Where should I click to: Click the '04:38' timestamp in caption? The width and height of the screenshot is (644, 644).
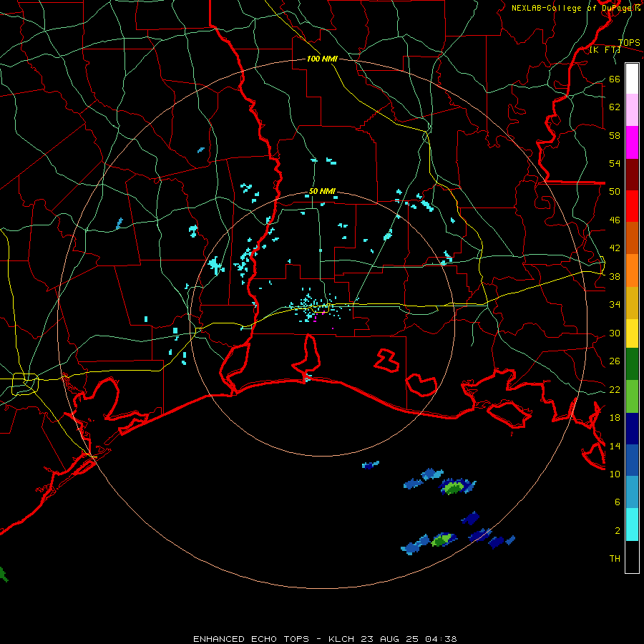[x=441, y=639]
